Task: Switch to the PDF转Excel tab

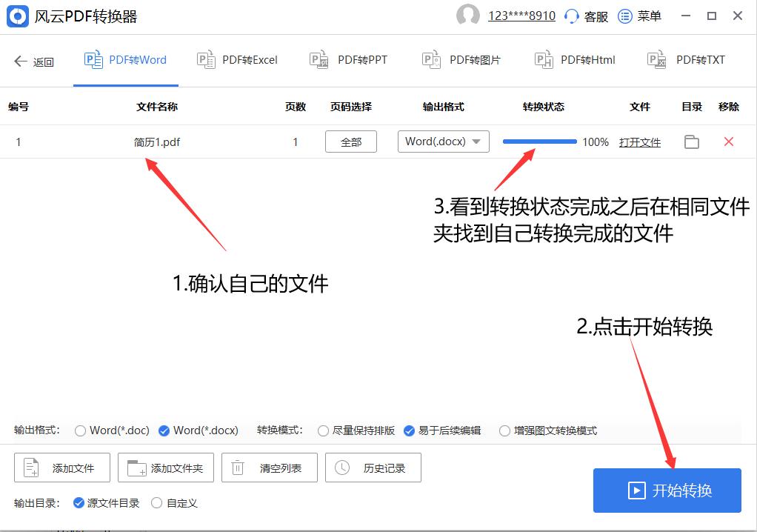Action: [x=237, y=60]
